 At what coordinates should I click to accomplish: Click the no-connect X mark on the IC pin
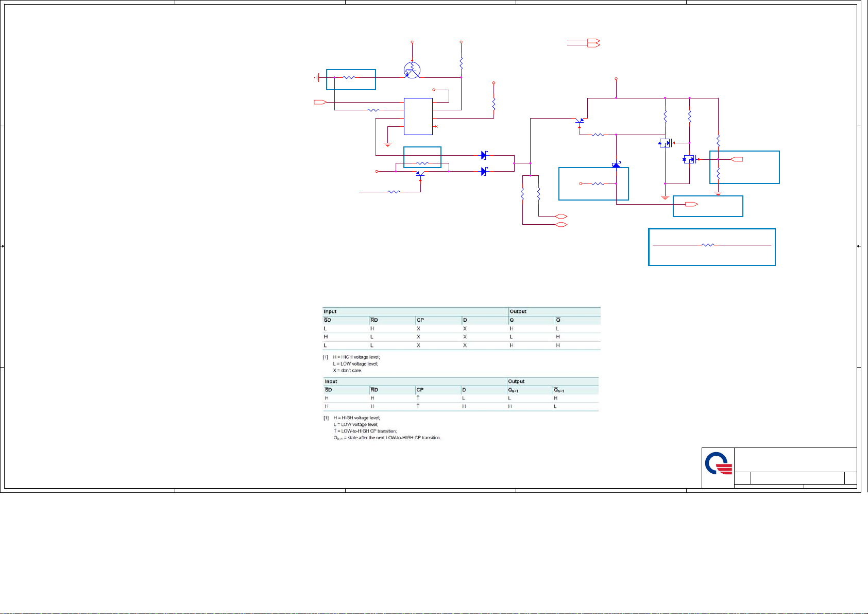436,126
